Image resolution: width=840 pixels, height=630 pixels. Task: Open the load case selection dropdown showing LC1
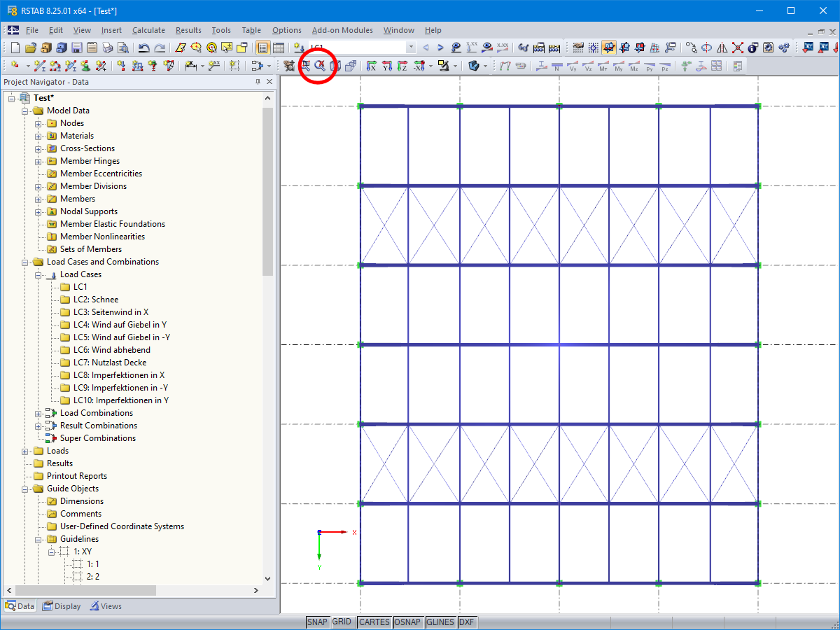click(x=411, y=47)
